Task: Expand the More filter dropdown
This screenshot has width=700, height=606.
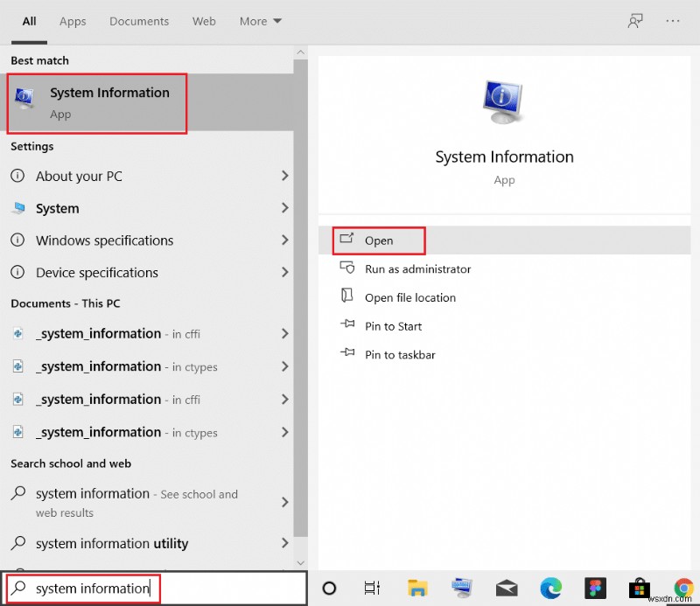Action: [x=260, y=21]
